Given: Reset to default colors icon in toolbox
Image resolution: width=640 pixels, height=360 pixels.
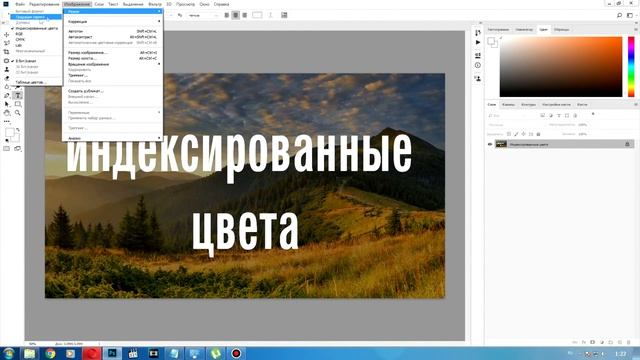Looking at the screenshot, I should click(x=7, y=140).
